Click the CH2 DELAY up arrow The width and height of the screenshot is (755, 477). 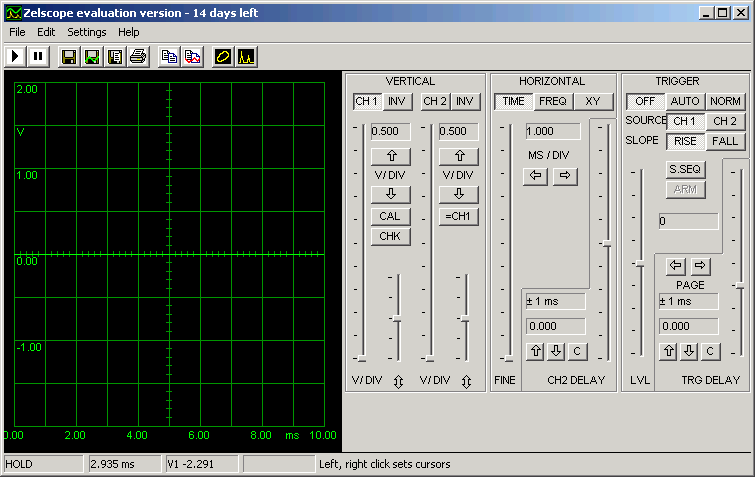click(536, 351)
